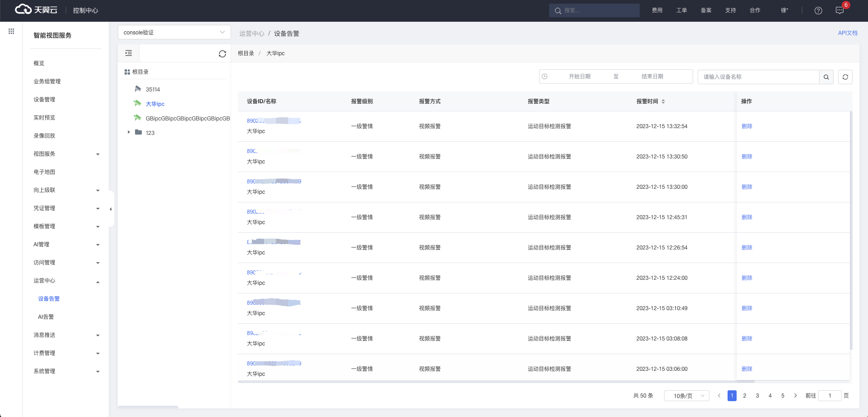868x417 pixels.
Task: Collapse the left sidebar handle arrow
Action: coord(111,209)
